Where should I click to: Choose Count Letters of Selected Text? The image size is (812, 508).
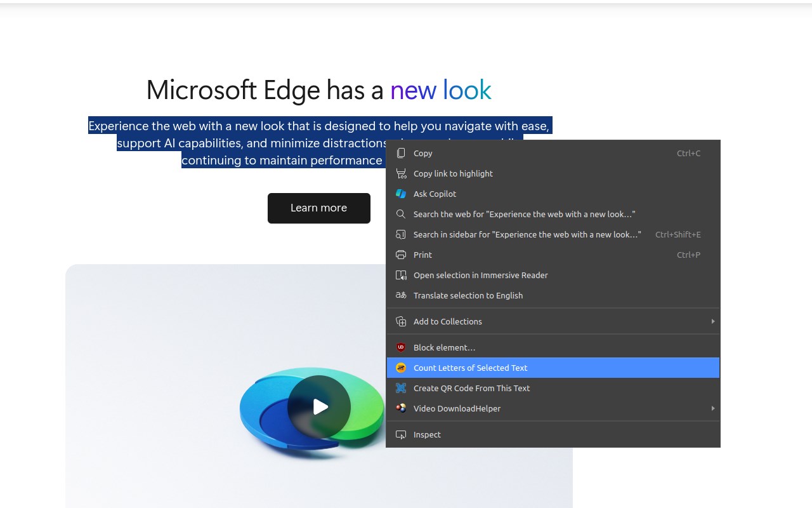pos(553,368)
